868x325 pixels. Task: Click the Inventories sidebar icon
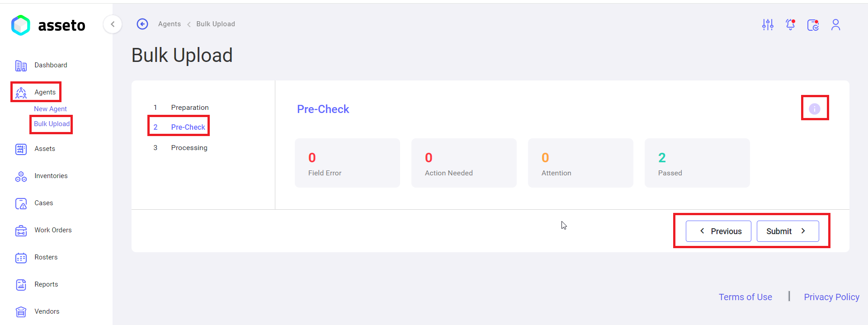coord(21,176)
